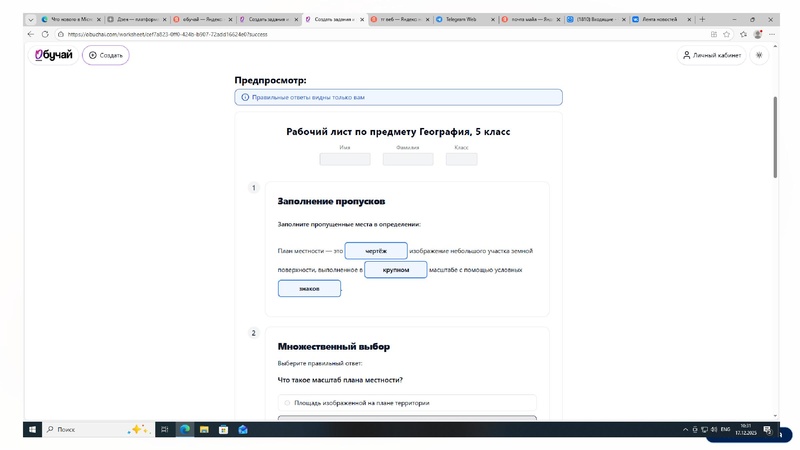Click the taskbar Поиск search box
800x450 pixels.
[x=97, y=430]
